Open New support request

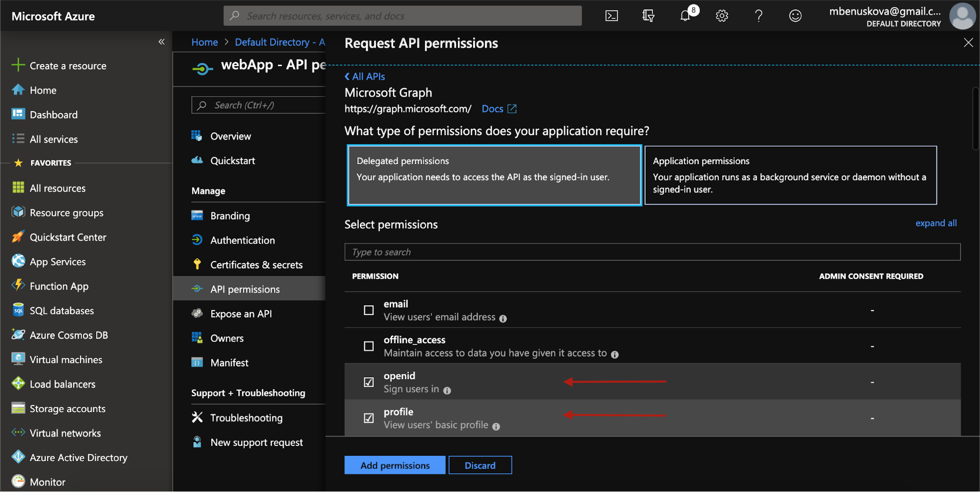click(256, 443)
